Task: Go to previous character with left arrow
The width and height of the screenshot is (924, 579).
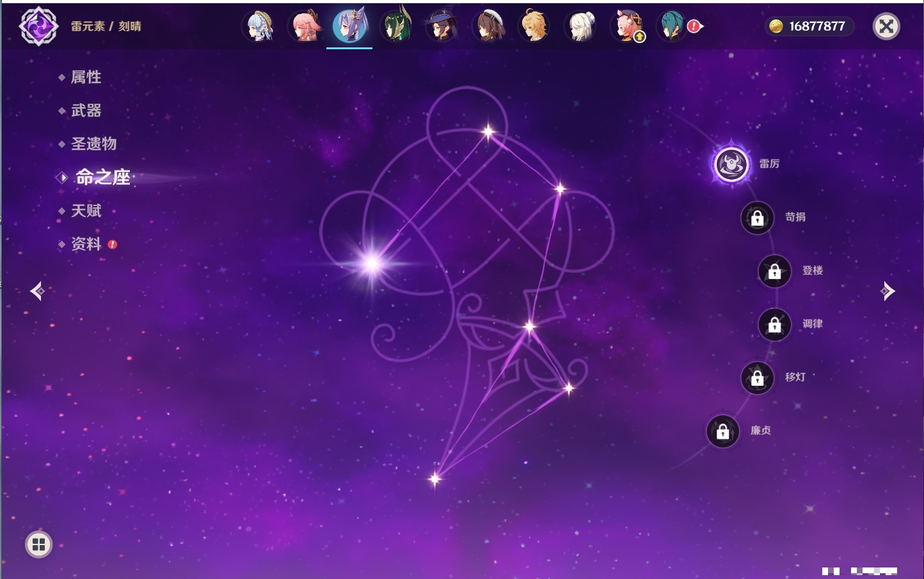Action: point(37,291)
